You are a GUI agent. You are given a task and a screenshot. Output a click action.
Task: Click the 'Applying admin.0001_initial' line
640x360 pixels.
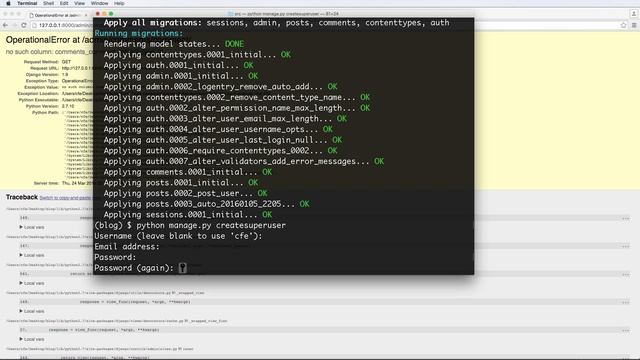(x=181, y=76)
